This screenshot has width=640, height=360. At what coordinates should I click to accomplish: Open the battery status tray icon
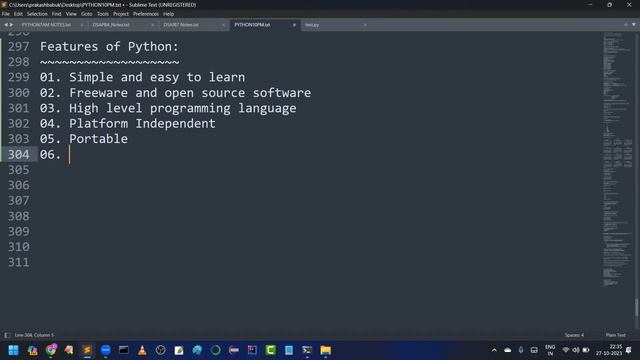pyautogui.click(x=586, y=350)
